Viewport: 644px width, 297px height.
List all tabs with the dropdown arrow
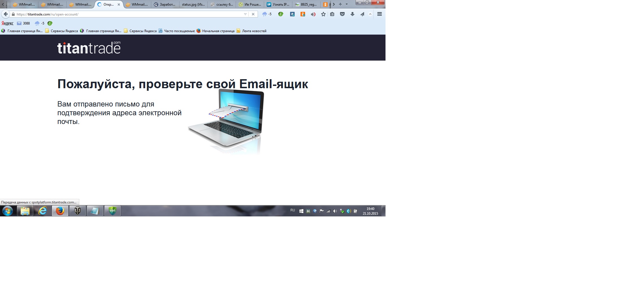tap(347, 4)
